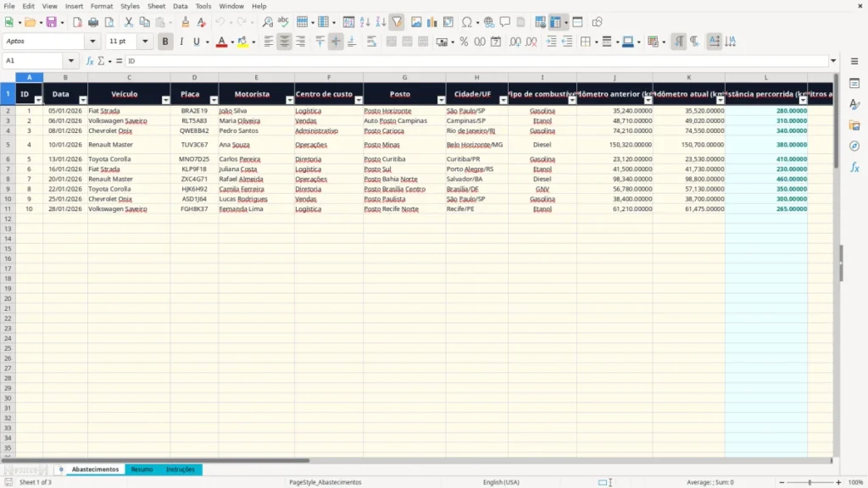
Task: Open Find and Replace
Action: click(267, 22)
